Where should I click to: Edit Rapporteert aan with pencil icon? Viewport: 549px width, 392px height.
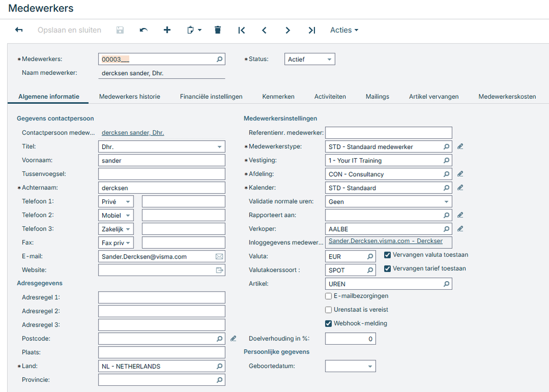point(461,215)
